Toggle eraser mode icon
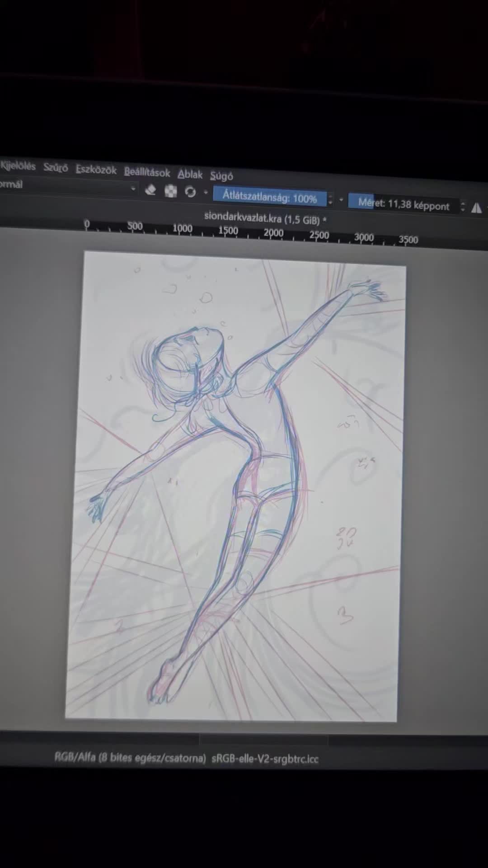The image size is (488, 868). pyautogui.click(x=150, y=190)
